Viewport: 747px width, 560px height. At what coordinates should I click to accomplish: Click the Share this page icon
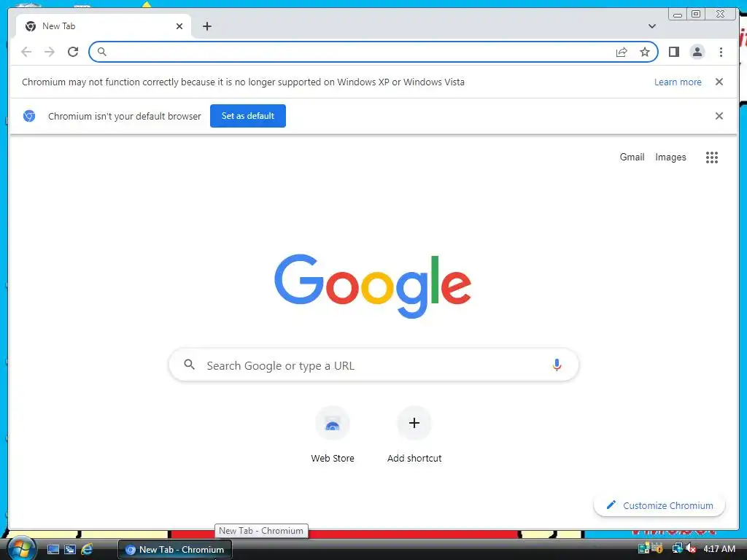tap(622, 52)
